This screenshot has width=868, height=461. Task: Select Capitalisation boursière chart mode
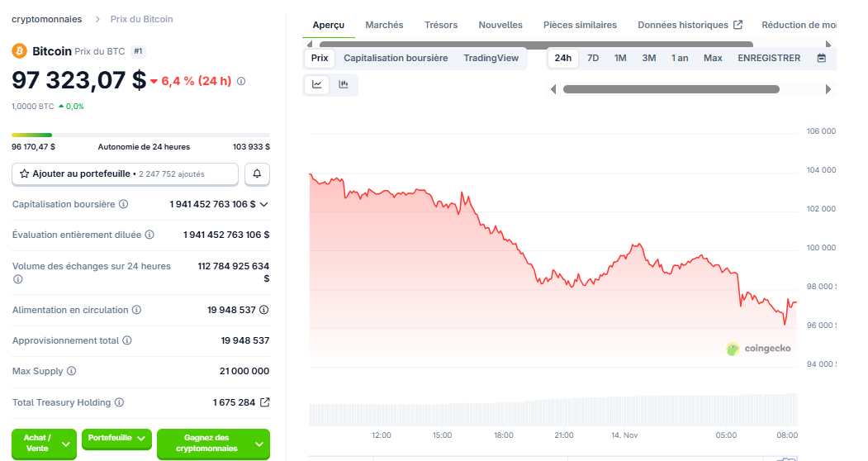tap(396, 58)
